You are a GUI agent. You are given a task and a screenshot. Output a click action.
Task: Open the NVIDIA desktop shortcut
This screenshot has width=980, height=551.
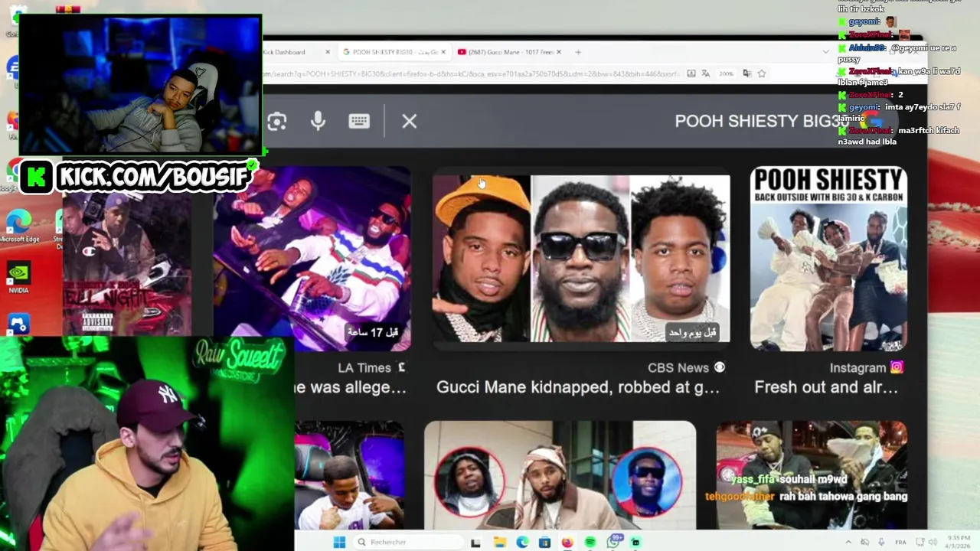(x=19, y=278)
